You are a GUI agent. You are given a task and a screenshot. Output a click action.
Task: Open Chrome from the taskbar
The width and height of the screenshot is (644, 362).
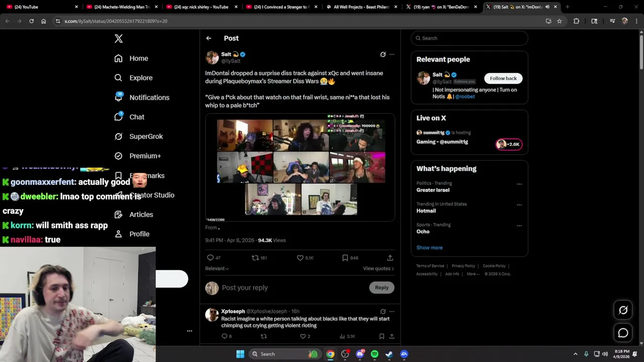point(330,354)
